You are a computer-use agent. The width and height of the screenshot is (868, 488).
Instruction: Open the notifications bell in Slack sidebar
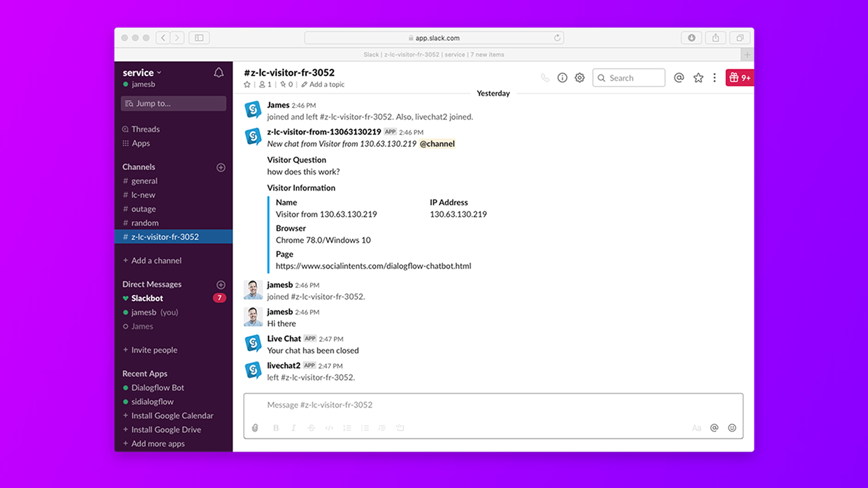point(219,73)
